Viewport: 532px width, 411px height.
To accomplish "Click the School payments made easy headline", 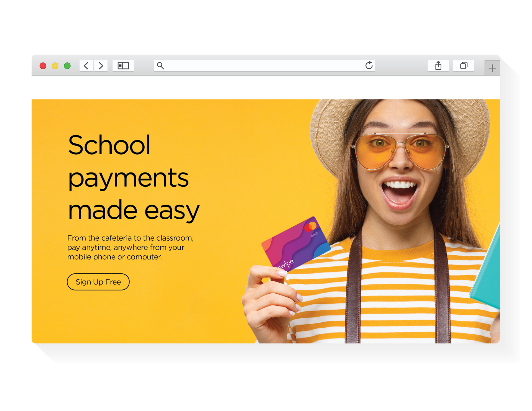I will [134, 178].
